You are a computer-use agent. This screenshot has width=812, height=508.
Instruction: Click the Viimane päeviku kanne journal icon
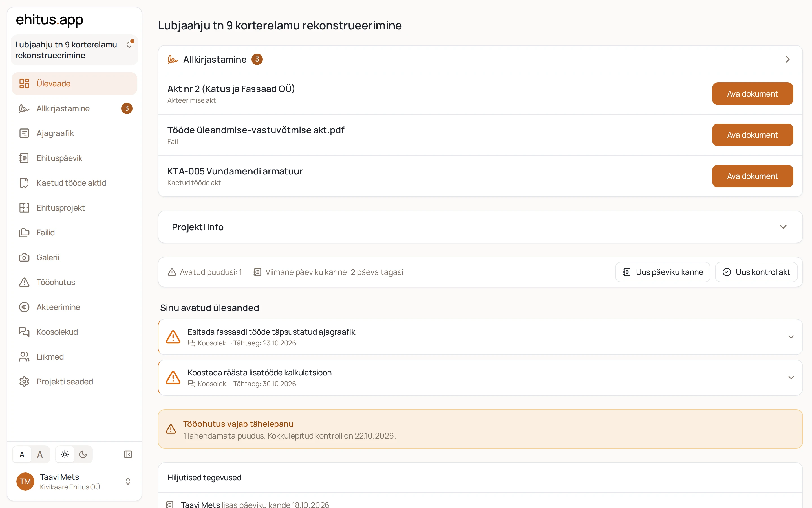pos(257,272)
